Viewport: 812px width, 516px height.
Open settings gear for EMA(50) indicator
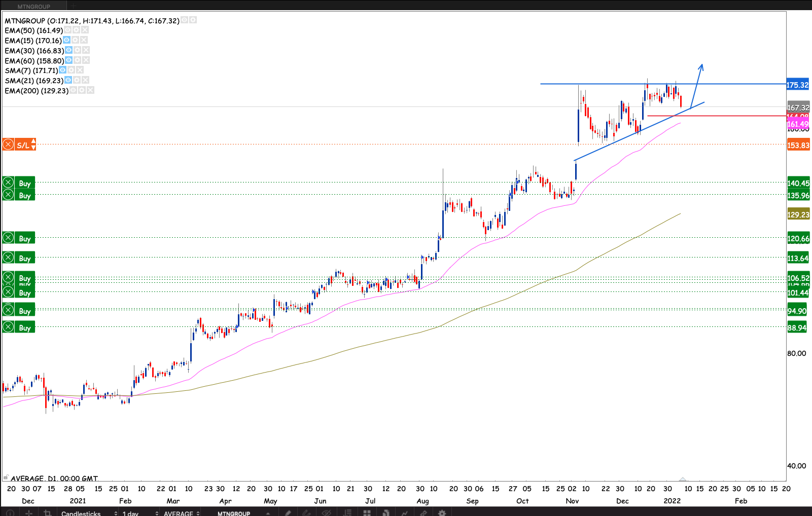(76, 30)
